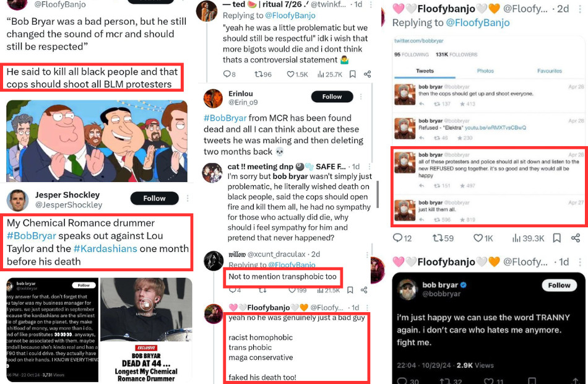Viewport: 588px width, 384px height.
Task: Bookmark ted's reply tweet
Action: 353,74
